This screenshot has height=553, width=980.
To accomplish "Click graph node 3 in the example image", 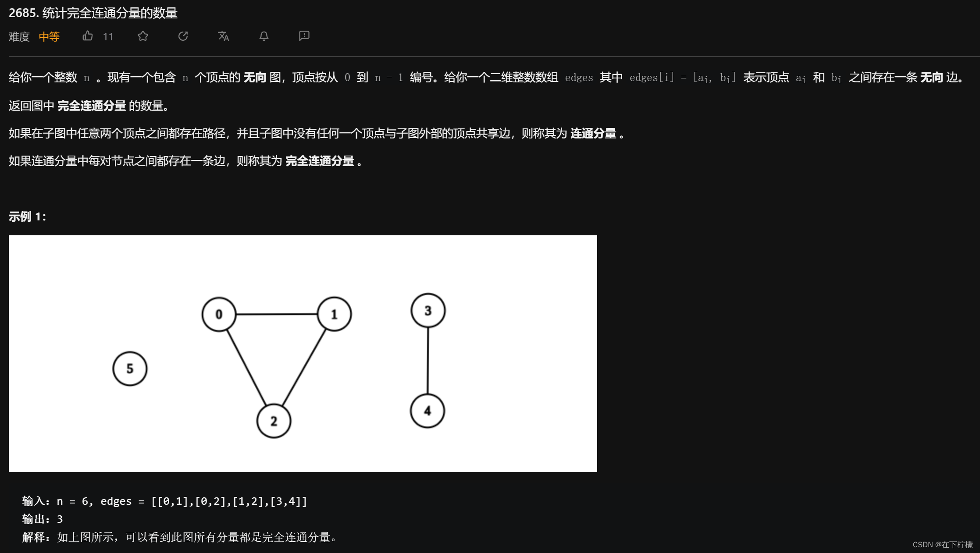I will point(428,311).
